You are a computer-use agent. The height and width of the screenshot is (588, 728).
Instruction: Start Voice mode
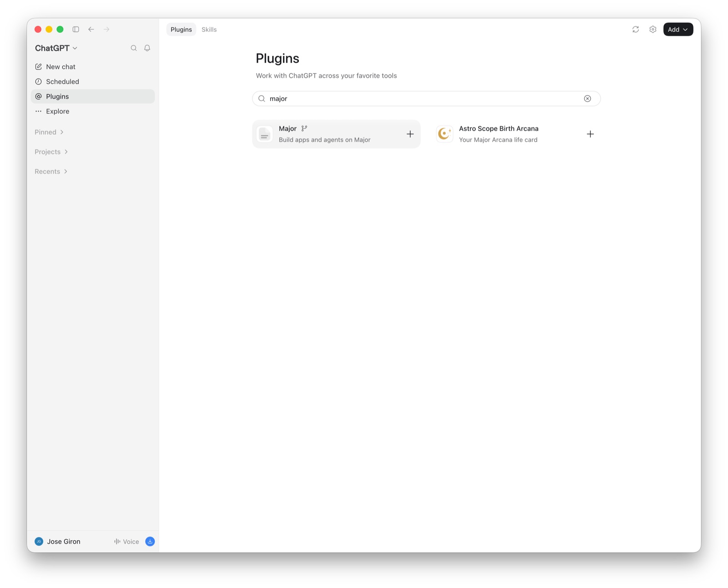126,542
